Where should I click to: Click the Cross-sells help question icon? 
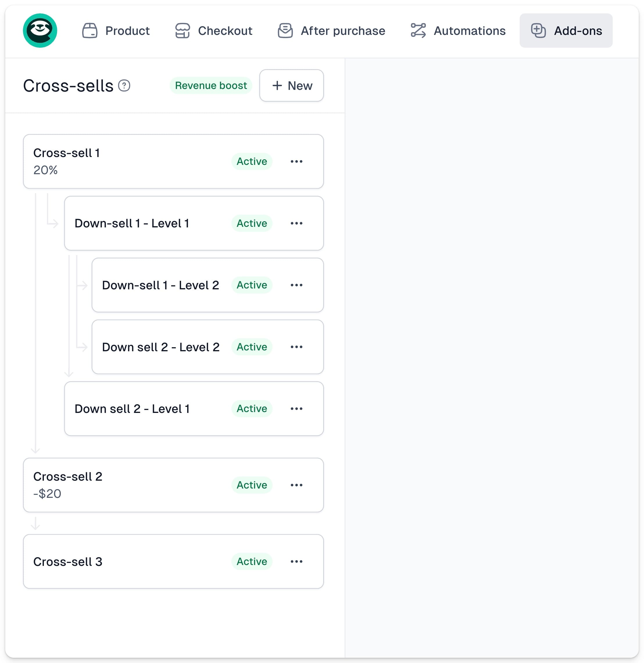point(124,85)
